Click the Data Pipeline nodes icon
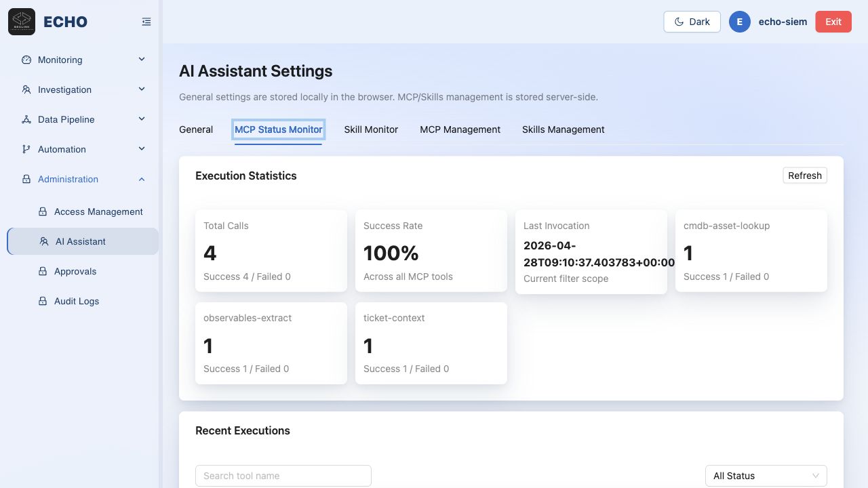The height and width of the screenshot is (488, 868). [x=26, y=119]
